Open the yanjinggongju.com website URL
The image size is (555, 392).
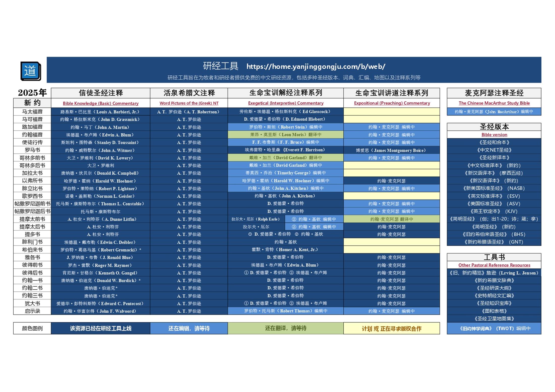tap(316, 67)
